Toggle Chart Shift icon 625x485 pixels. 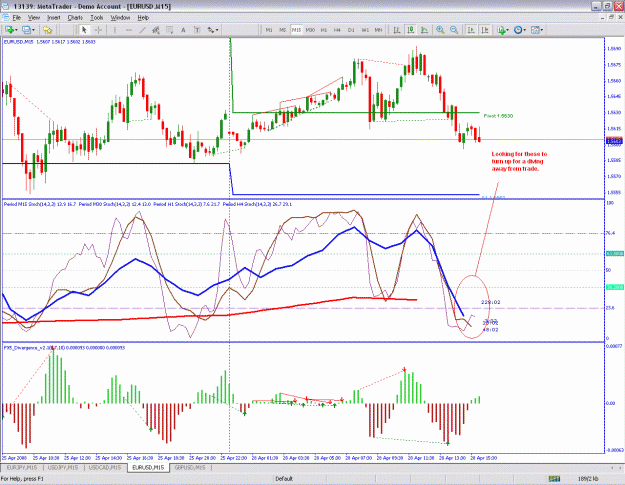(x=485, y=30)
